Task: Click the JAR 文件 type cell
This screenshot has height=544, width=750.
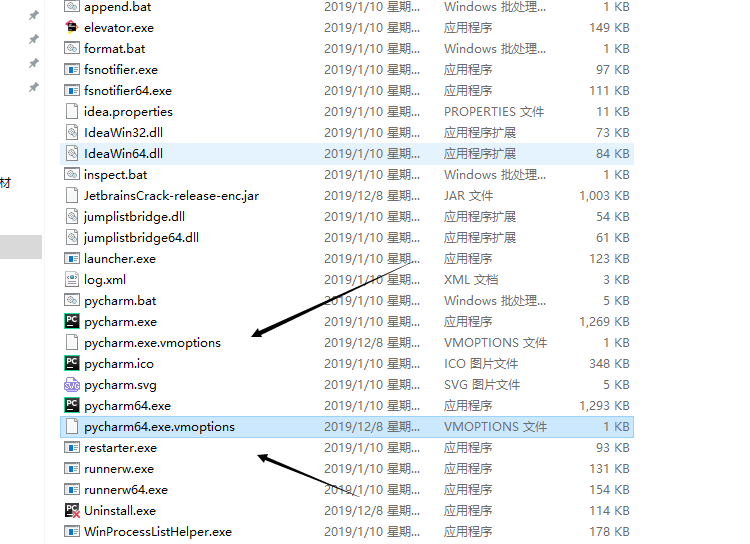Action: [x=468, y=196]
